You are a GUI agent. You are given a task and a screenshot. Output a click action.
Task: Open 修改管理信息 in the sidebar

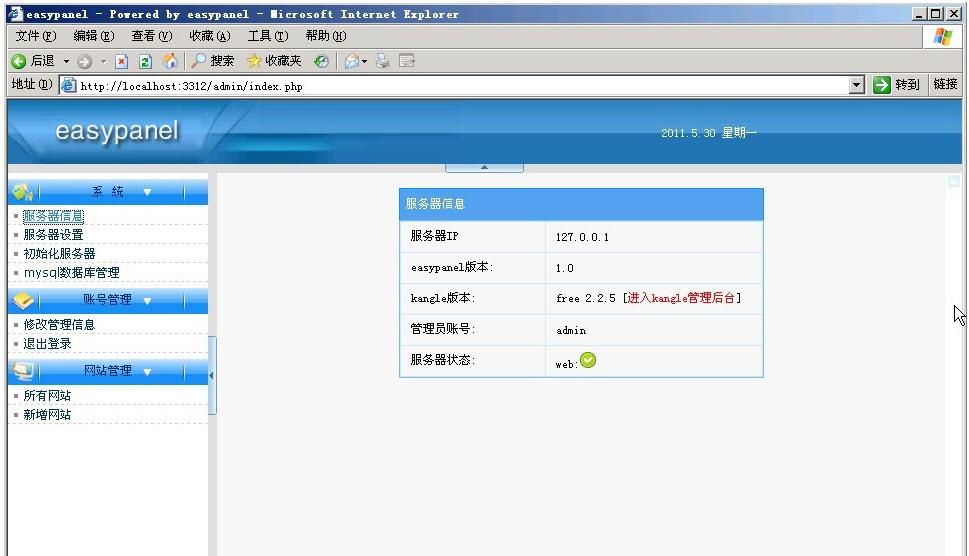click(x=59, y=324)
